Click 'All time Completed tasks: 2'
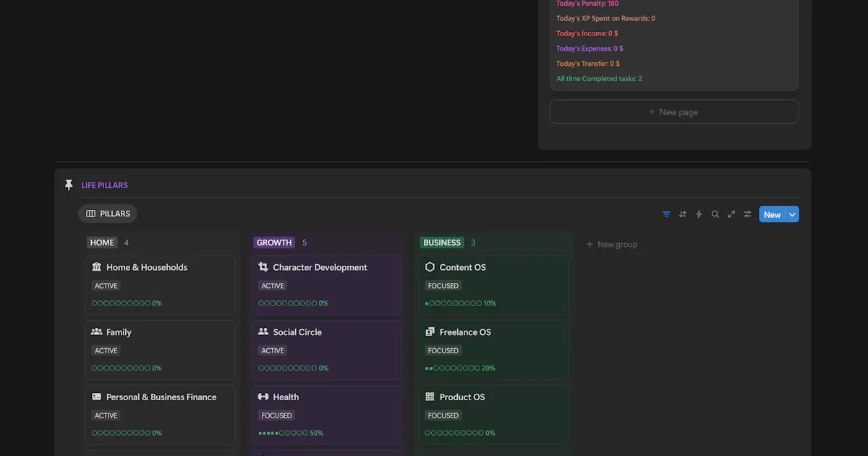 point(599,79)
